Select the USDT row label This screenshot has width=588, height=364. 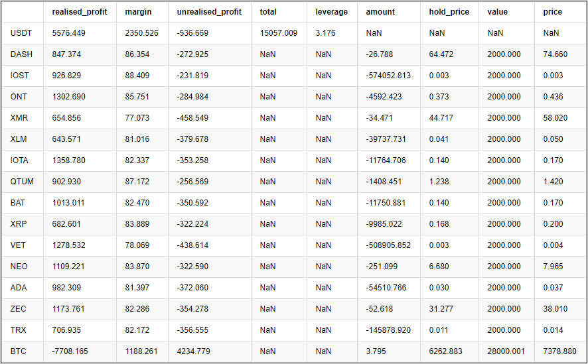coord(22,33)
